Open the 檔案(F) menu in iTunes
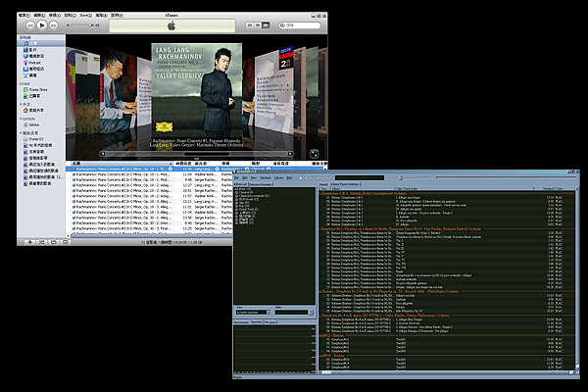The height and width of the screenshot is (392, 588). 24,16
